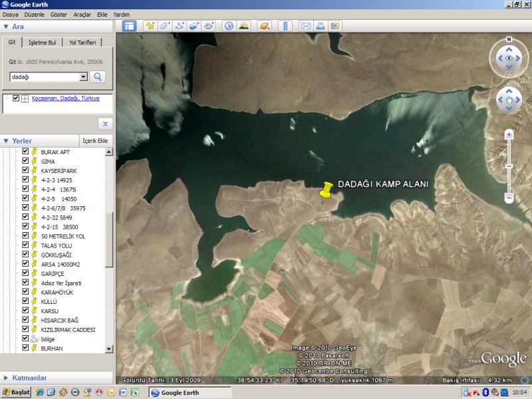The height and width of the screenshot is (399, 532).
Task: Click the look-around eye joystick
Action: point(509,58)
